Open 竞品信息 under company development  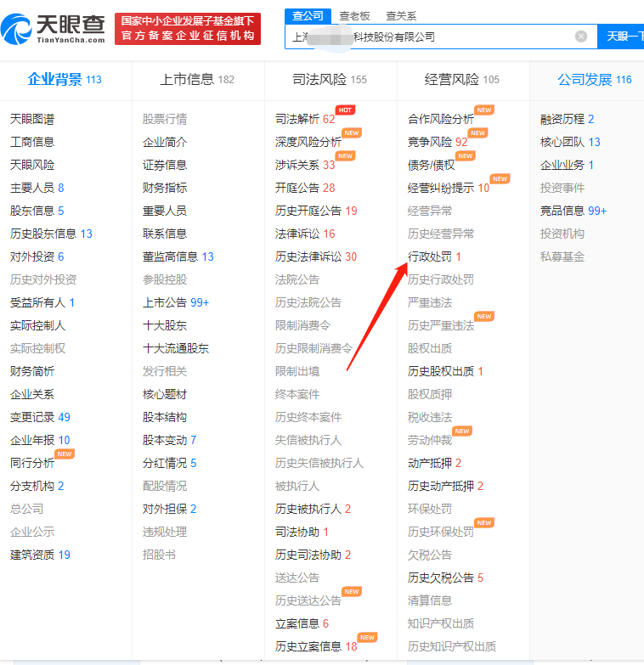click(562, 211)
